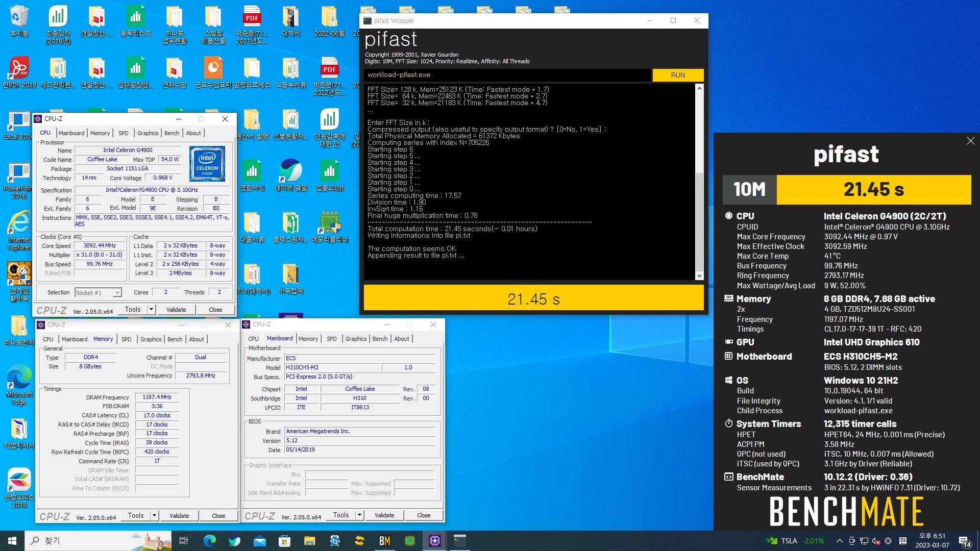980x551 pixels.
Task: Click Close button in CPU-Z Mainboard window
Action: [424, 515]
